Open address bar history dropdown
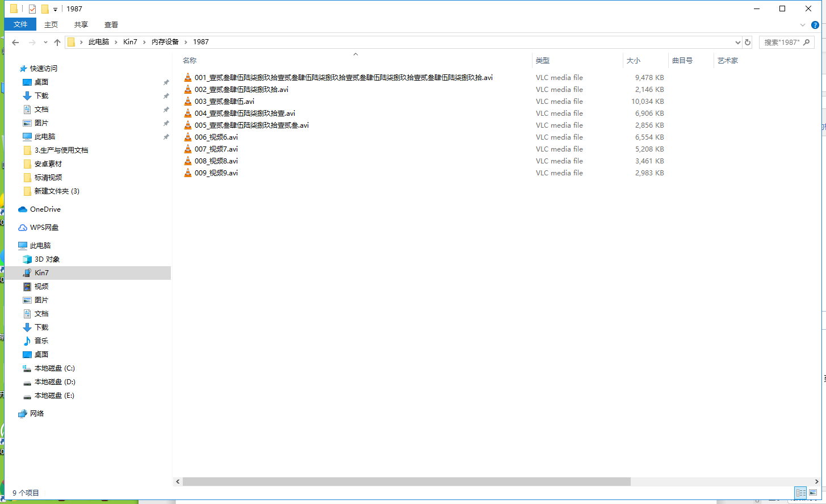This screenshot has height=504, width=826. [x=737, y=42]
